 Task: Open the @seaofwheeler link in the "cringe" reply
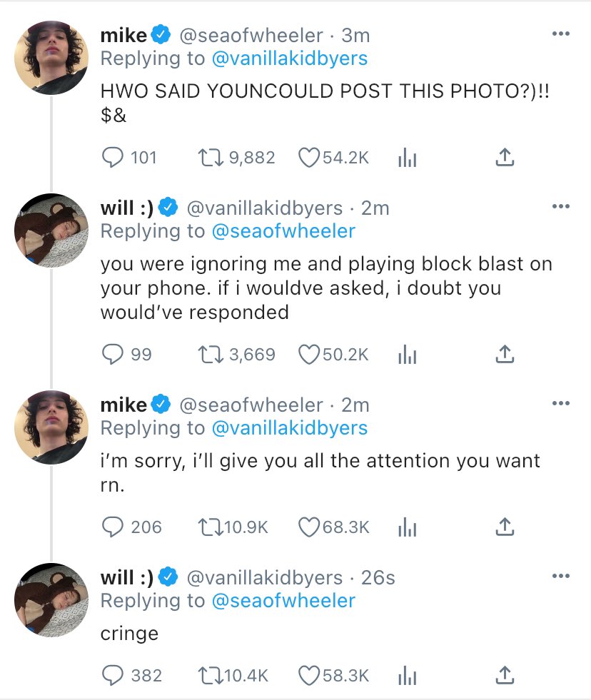(x=283, y=601)
